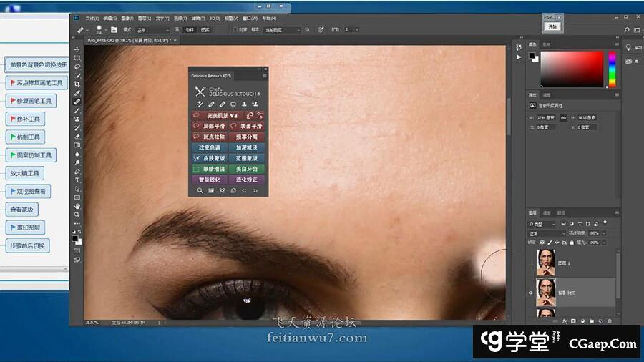Image resolution: width=644 pixels, height=362 pixels.
Task: Toggle visibility of the 图层 1 layer
Action: (530, 263)
